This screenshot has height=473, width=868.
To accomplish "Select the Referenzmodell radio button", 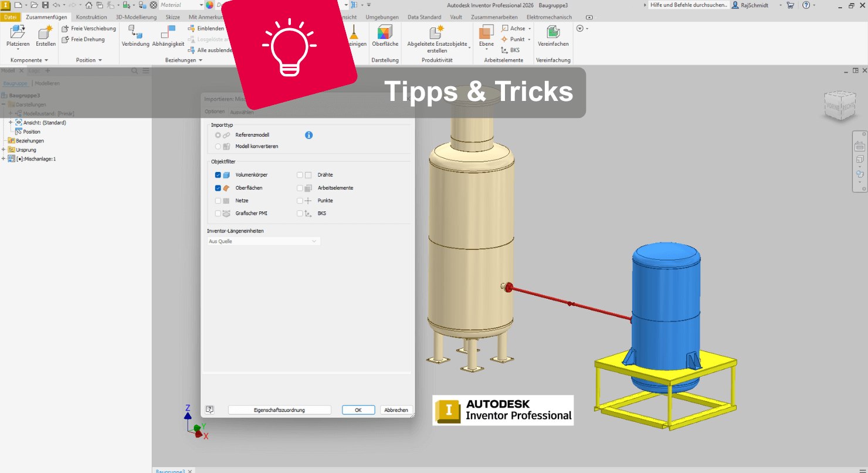I will [x=218, y=135].
